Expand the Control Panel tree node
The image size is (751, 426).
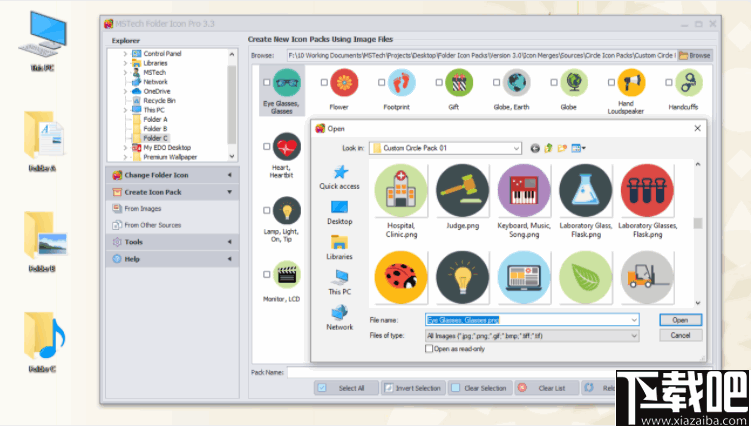click(x=125, y=54)
